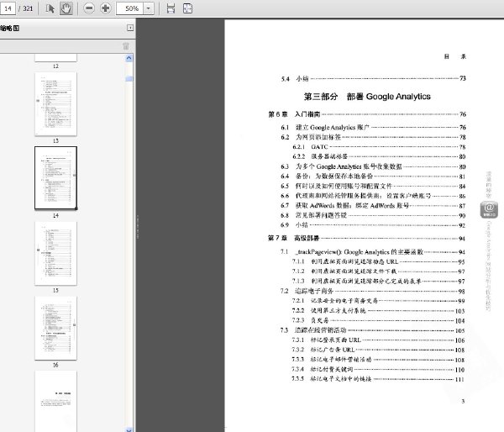Viewport: 504px width, 432px height.
Task: Click the '/ 321' total page count
Action: pyautogui.click(x=26, y=8)
